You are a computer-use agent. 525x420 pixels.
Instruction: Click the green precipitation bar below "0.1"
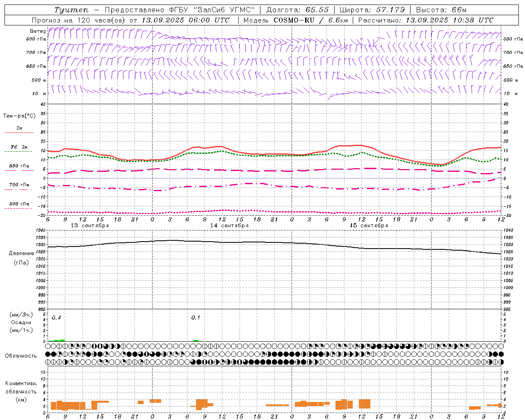[196, 340]
